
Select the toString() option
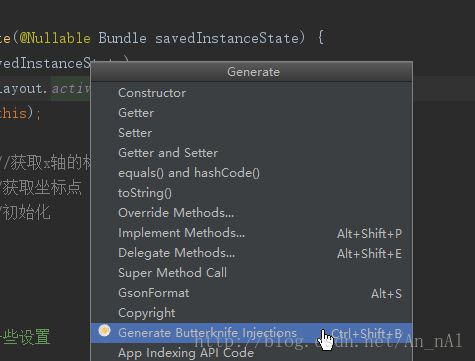[252, 193]
